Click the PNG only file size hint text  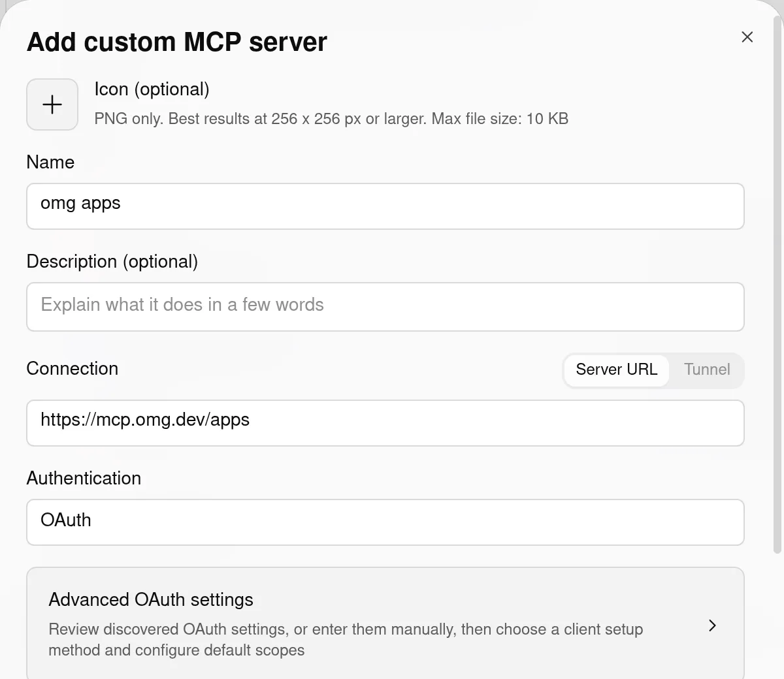331,119
